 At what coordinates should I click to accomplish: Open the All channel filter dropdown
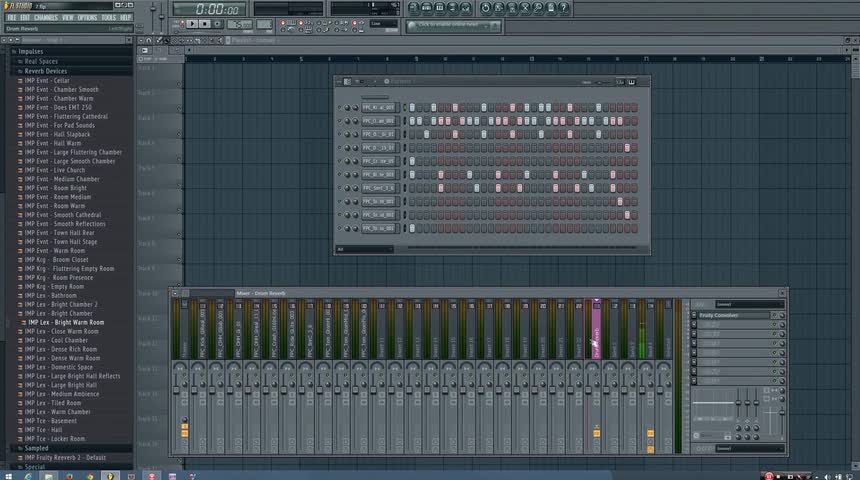pos(364,249)
